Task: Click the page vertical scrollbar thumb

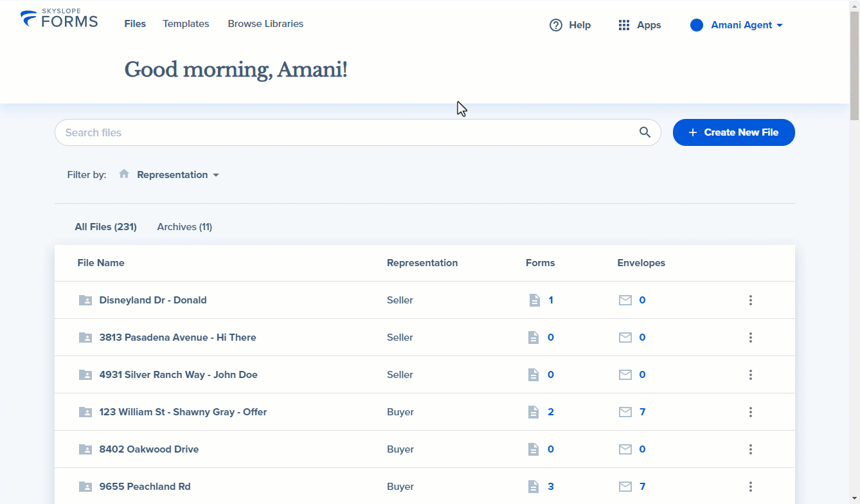Action: (x=855, y=64)
